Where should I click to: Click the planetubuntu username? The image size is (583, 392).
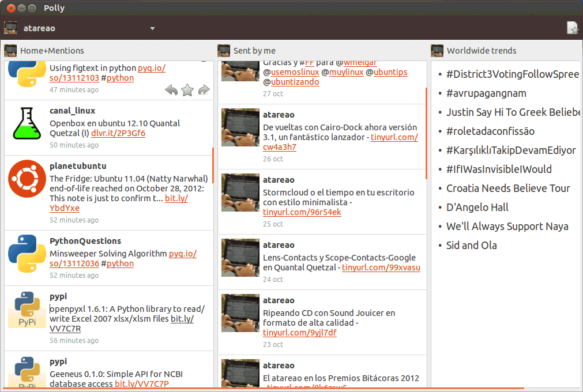pyautogui.click(x=78, y=166)
